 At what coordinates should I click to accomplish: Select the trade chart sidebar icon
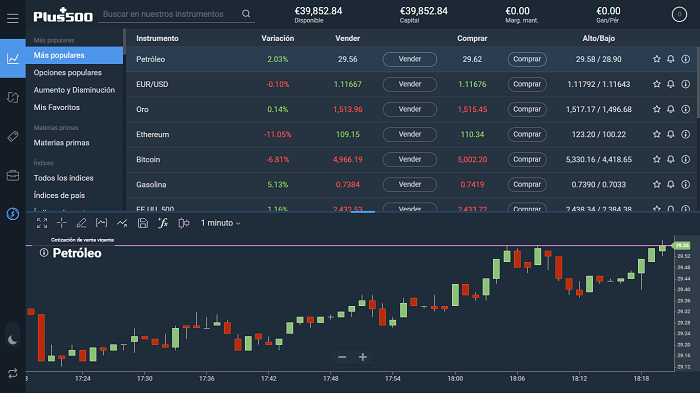point(12,59)
